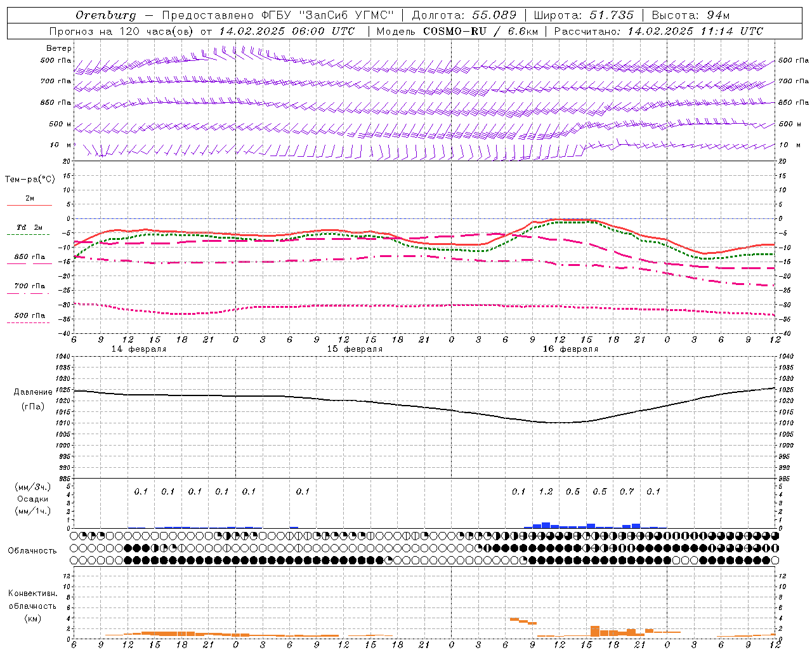The width and height of the screenshot is (812, 650).
Task: Click the left '500 м' wind level label
Action: [60, 124]
